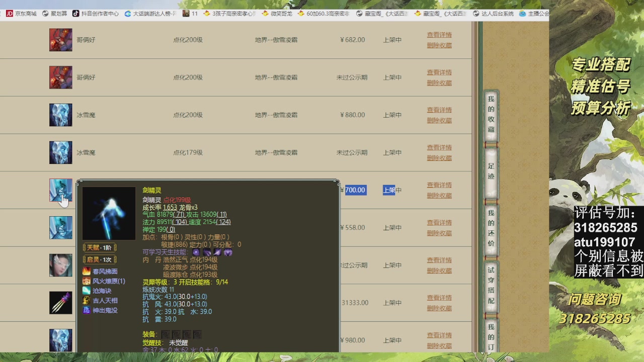The width and height of the screenshot is (644, 362).
Task: Open the 我的还价 side tab
Action: (491, 228)
